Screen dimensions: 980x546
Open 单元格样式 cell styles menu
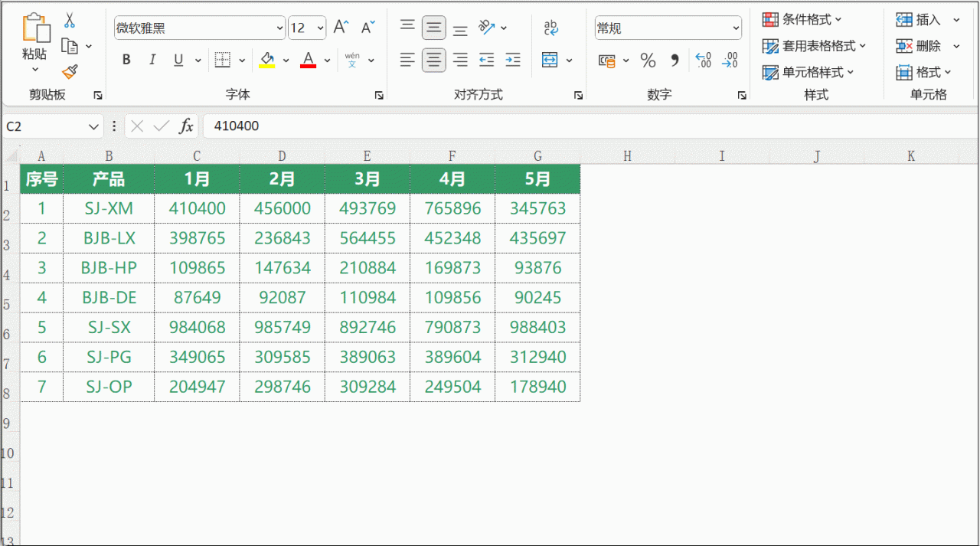[x=808, y=72]
